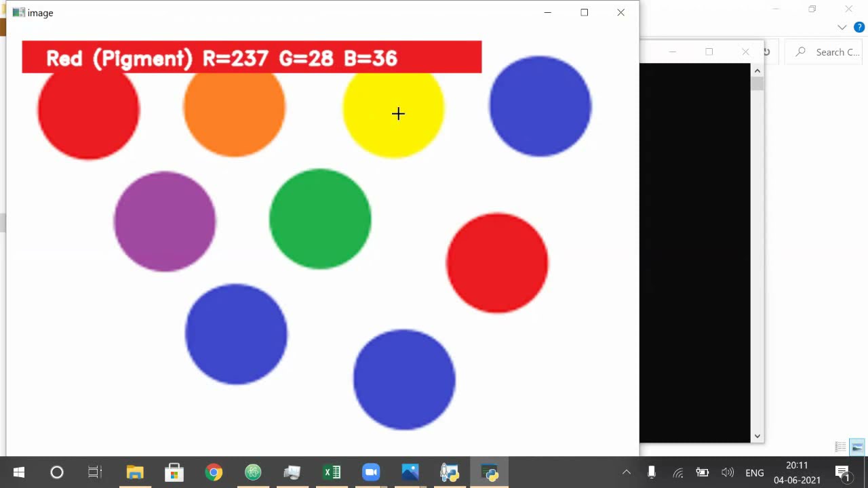Click the console scrollbar thumb
Image resolution: width=868 pixels, height=488 pixels.
click(x=757, y=84)
